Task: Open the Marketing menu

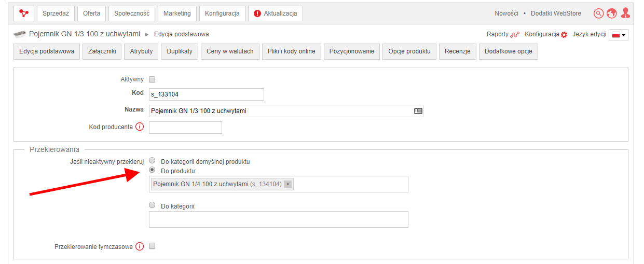Action: point(176,13)
